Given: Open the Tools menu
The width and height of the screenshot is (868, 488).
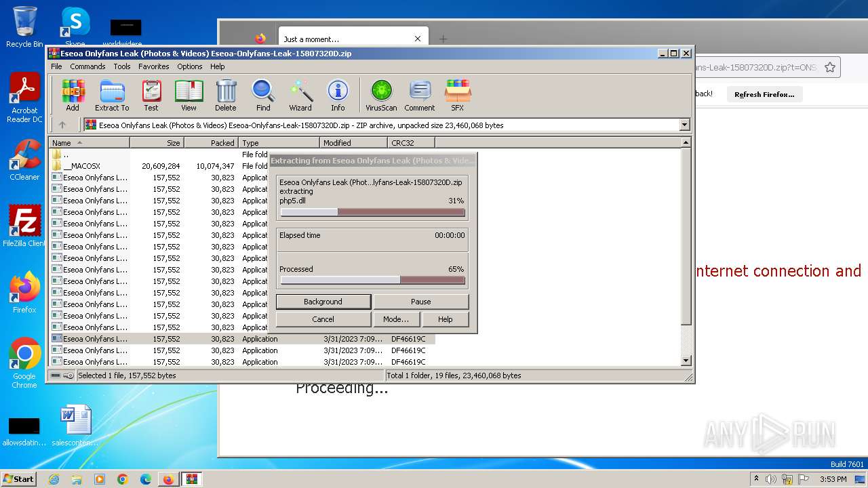Looking at the screenshot, I should tap(122, 66).
